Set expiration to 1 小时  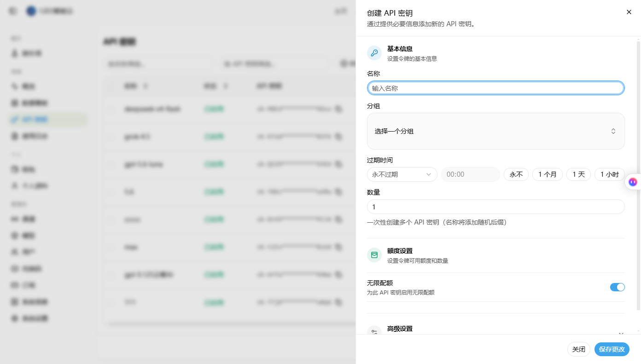point(610,174)
